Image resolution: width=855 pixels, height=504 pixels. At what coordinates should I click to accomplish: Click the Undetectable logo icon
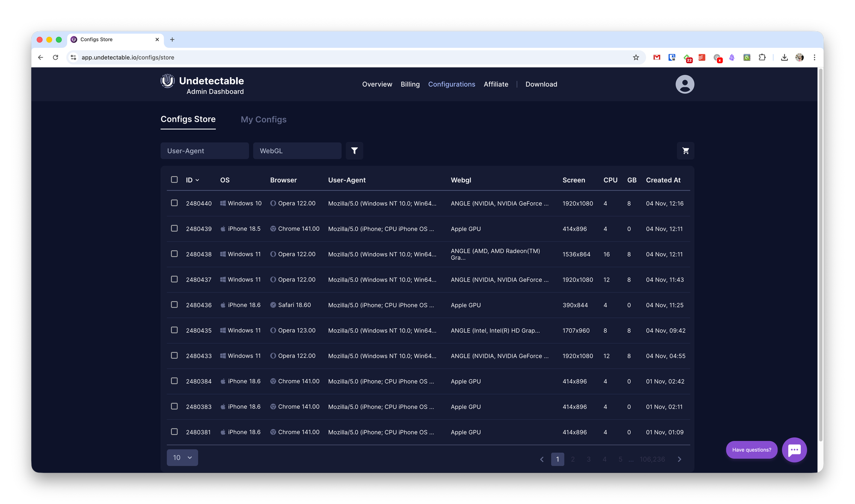168,81
